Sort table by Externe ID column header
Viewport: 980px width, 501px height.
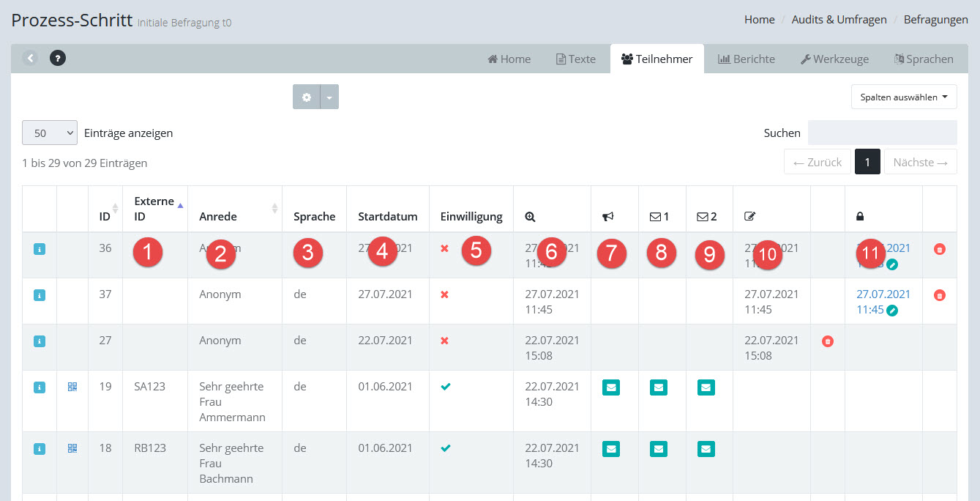click(154, 209)
